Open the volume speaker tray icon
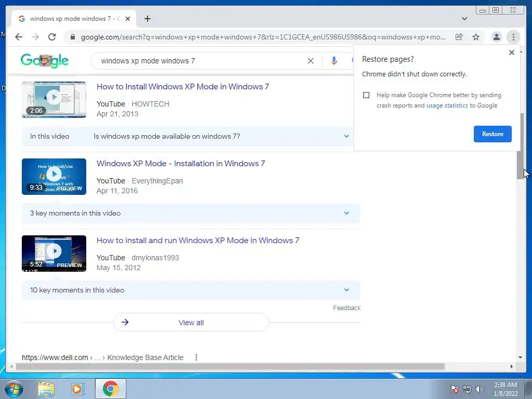The width and height of the screenshot is (532, 399). [x=479, y=389]
